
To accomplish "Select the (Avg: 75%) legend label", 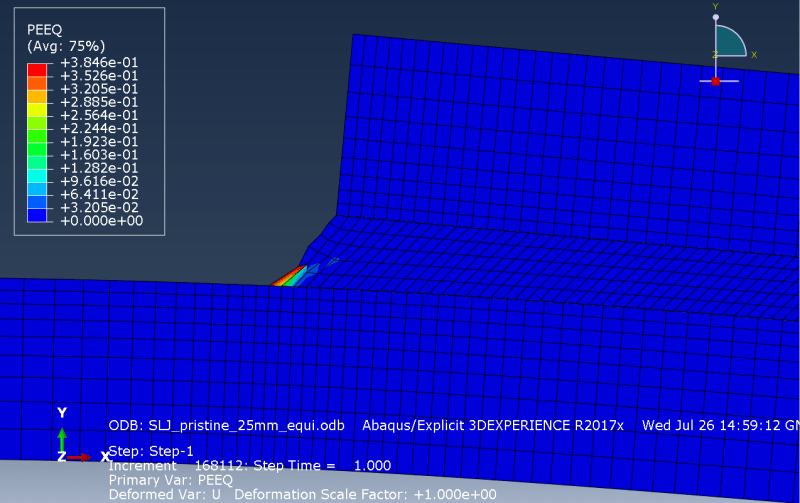I will [66, 46].
